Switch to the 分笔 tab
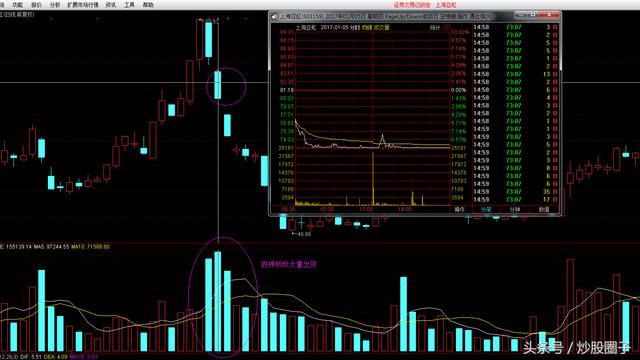This screenshot has width=640, height=360. pyautogui.click(x=486, y=209)
